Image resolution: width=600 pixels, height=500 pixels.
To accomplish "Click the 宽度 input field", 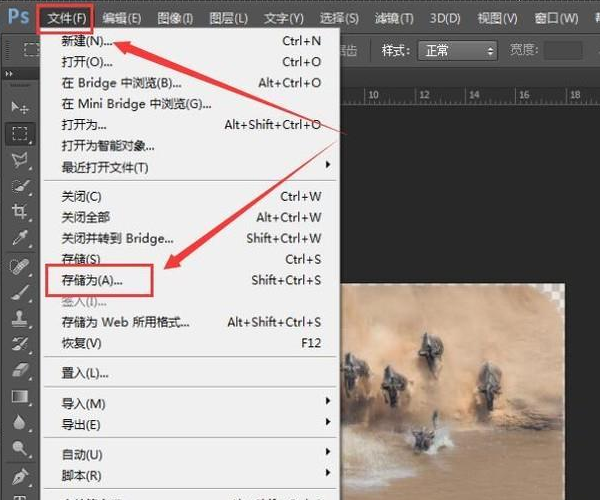I will tap(563, 50).
